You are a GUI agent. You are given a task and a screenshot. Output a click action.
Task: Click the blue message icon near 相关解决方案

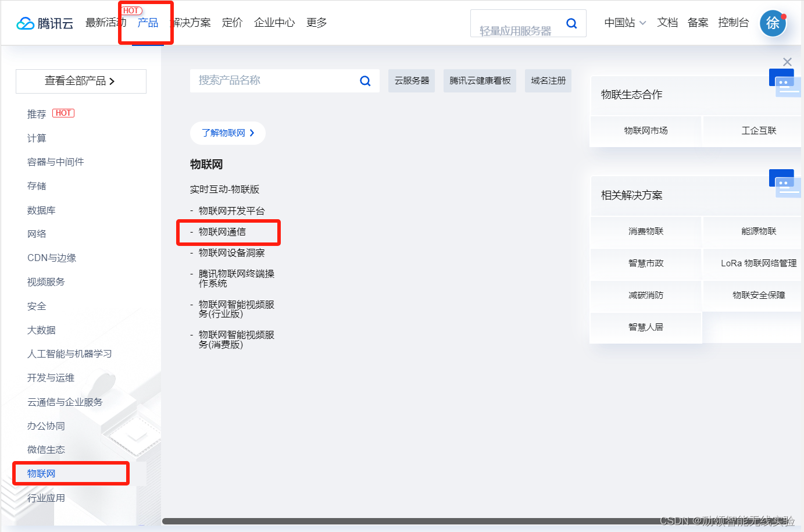pyautogui.click(x=781, y=177)
